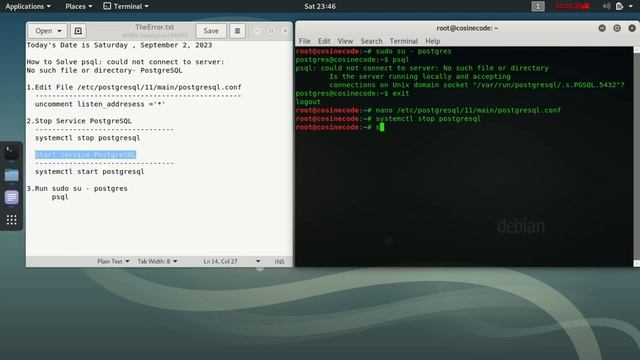Click the terminal vertical scrollbar
640x360 pixels.
[636, 157]
